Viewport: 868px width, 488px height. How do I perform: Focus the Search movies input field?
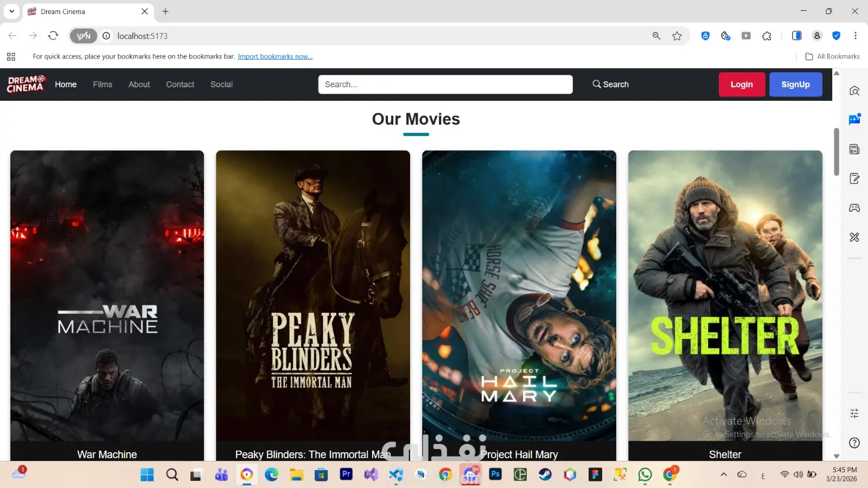445,85
